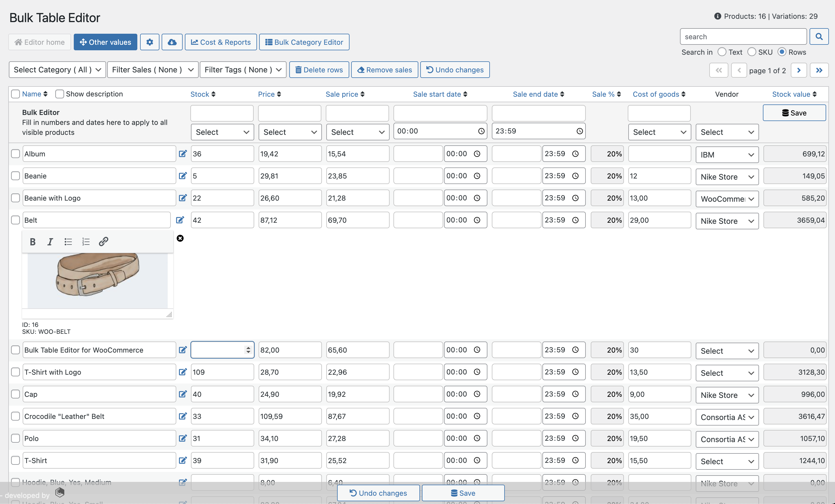Navigate to Editor home
The height and width of the screenshot is (504, 835).
pyautogui.click(x=39, y=42)
